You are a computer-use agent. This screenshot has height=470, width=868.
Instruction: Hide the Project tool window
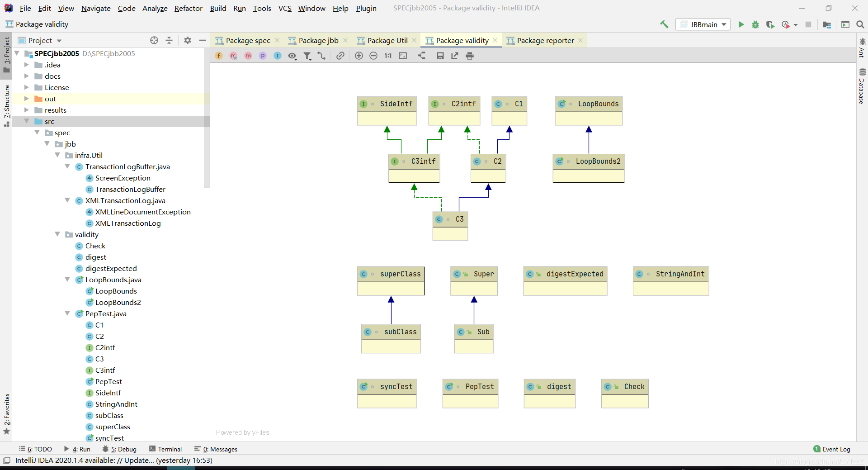point(203,40)
